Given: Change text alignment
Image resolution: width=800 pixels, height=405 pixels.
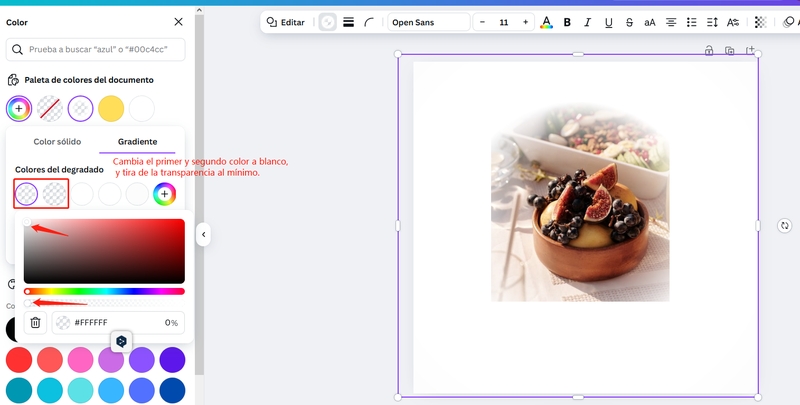Looking at the screenshot, I should coord(671,22).
